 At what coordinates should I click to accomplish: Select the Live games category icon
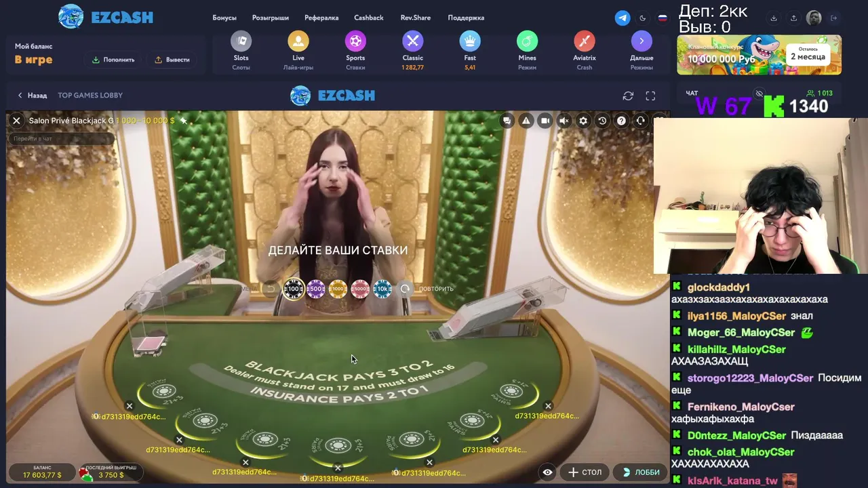click(x=298, y=41)
